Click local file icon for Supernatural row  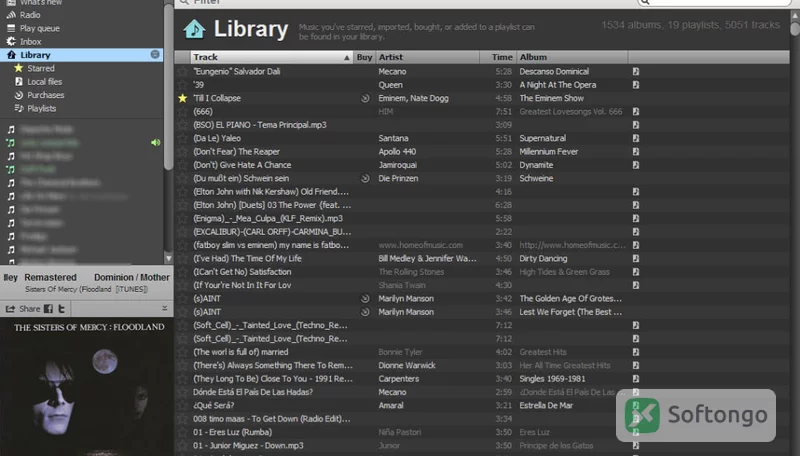pos(636,138)
